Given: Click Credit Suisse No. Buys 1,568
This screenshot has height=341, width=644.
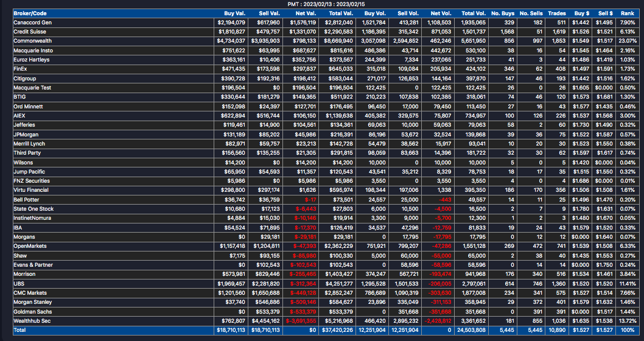Looking at the screenshot, I should tap(507, 32).
